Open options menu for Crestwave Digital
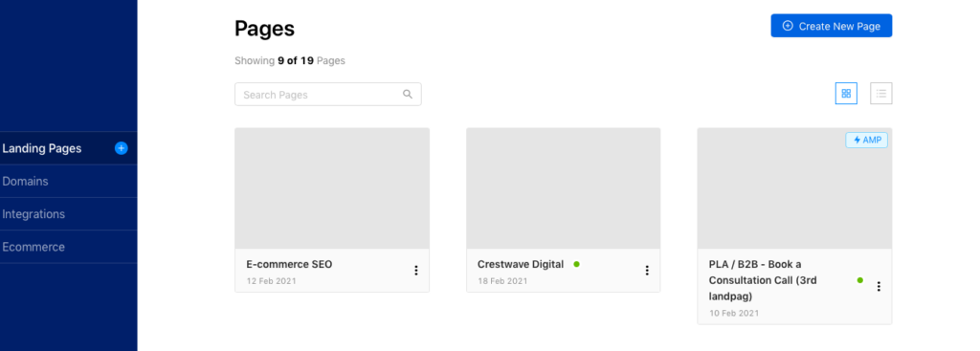The image size is (980, 351). pyautogui.click(x=647, y=271)
